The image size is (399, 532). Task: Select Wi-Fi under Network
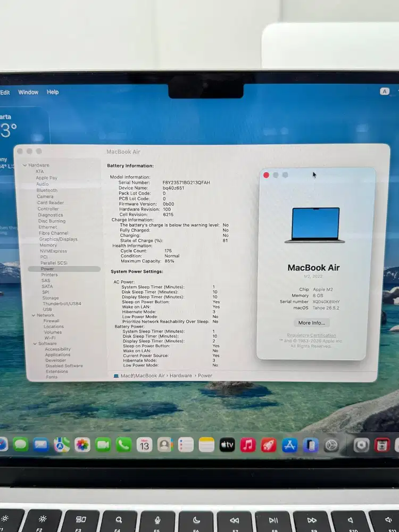click(50, 338)
